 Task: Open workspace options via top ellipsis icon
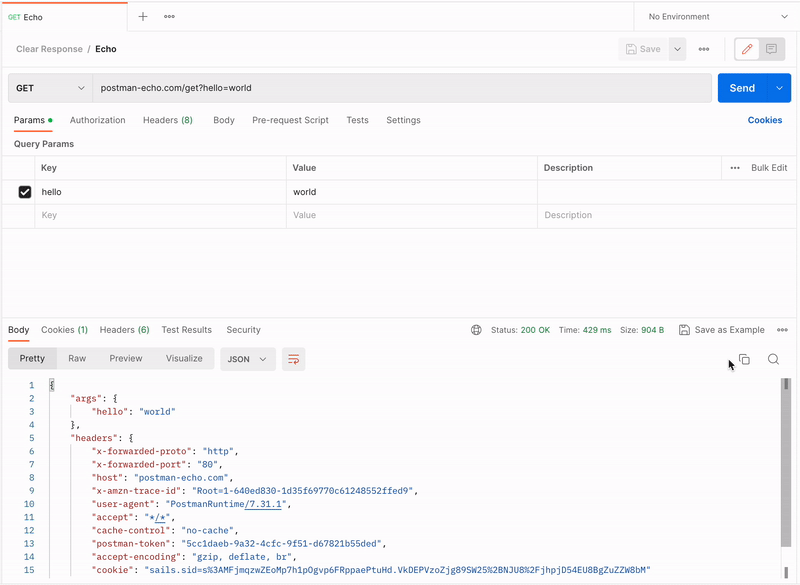point(168,16)
